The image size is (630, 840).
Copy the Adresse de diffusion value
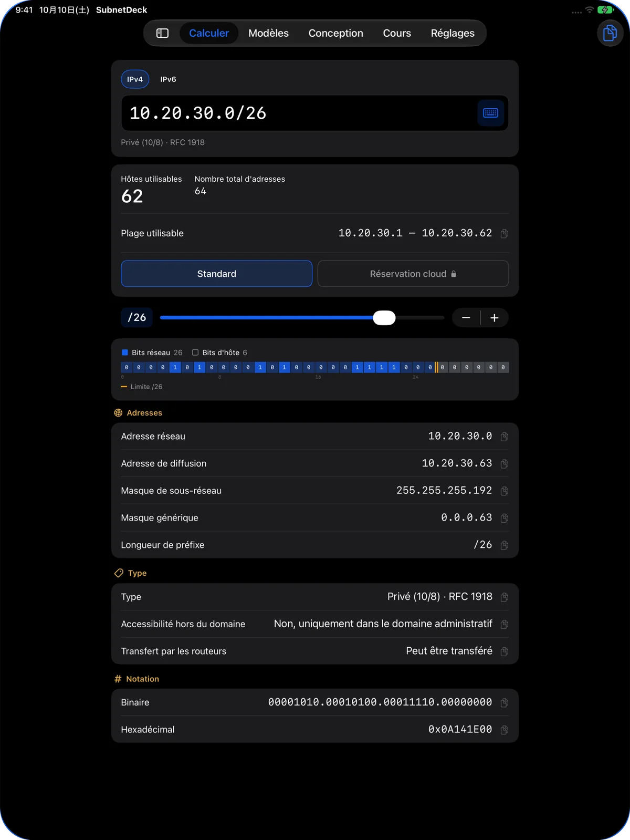(505, 464)
